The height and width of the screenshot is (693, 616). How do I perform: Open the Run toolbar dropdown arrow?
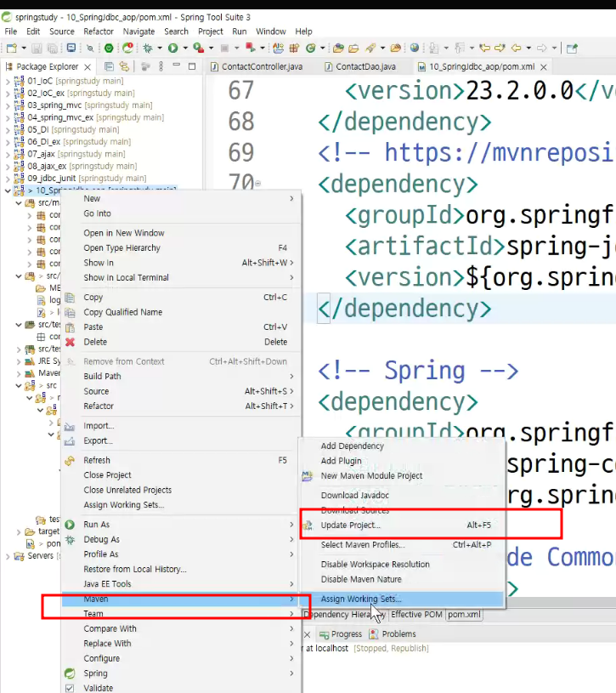pyautogui.click(x=185, y=48)
